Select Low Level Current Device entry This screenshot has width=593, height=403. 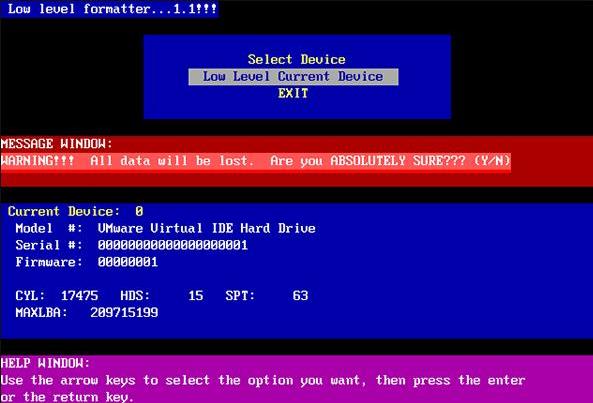pyautogui.click(x=293, y=76)
